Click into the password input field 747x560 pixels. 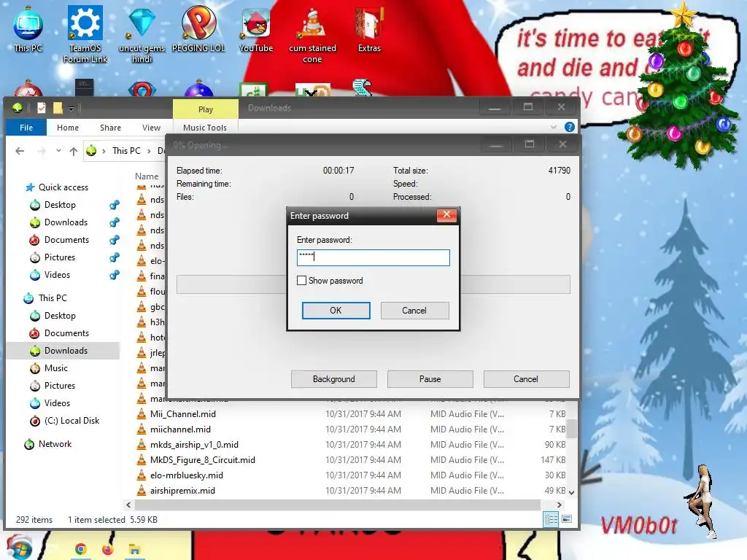pyautogui.click(x=373, y=257)
